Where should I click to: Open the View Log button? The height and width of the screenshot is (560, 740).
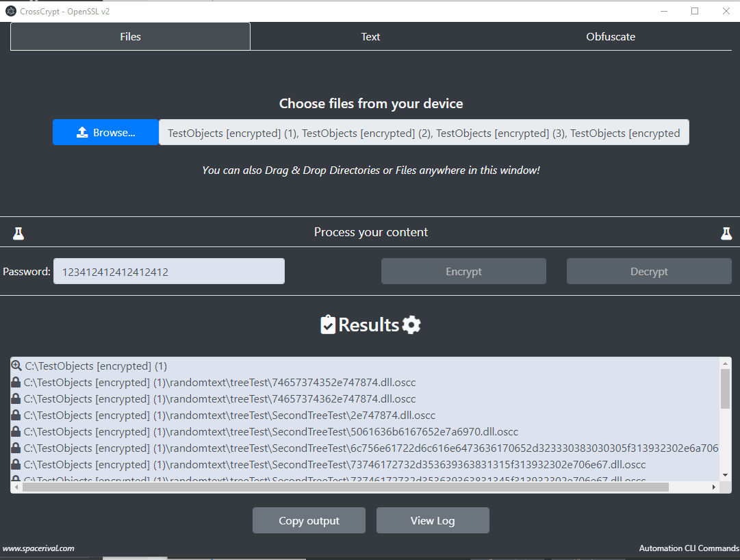tap(433, 520)
